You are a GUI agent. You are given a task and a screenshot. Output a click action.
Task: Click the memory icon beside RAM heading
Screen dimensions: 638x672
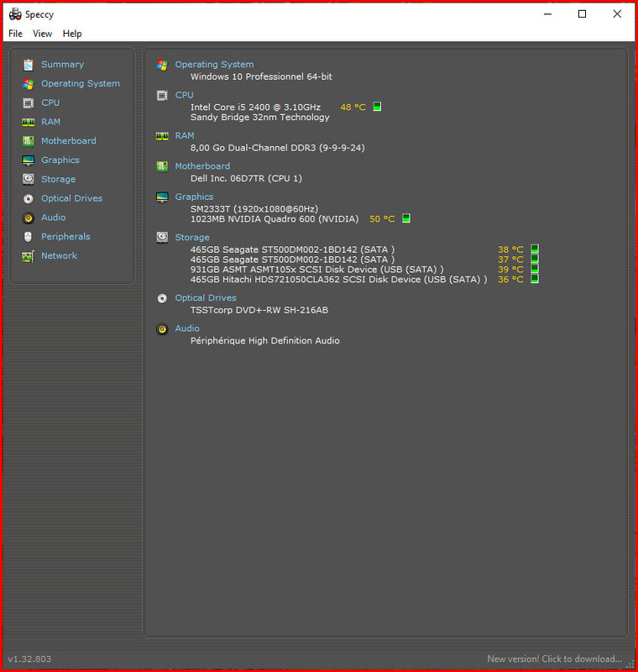(x=162, y=136)
